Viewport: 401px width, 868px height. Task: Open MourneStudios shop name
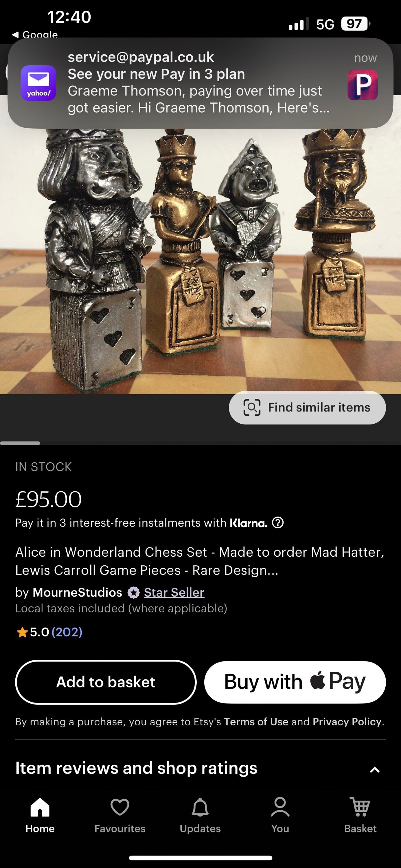(77, 592)
